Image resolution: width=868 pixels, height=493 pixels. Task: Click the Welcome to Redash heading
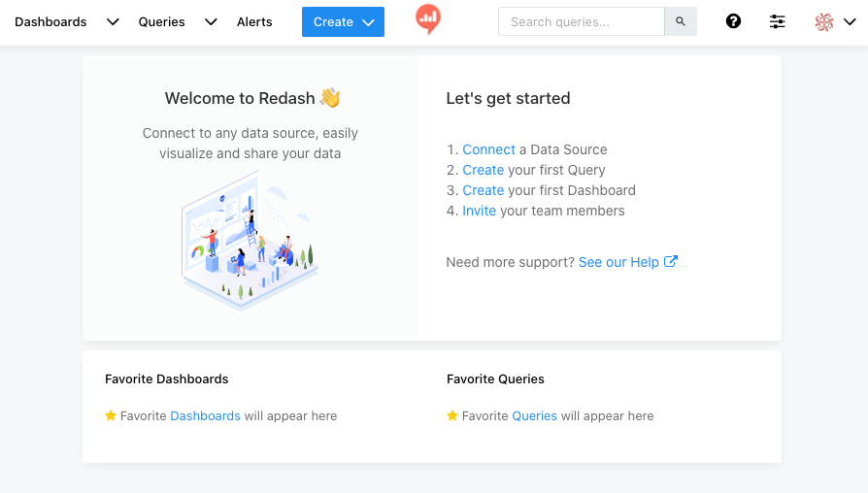coord(252,98)
